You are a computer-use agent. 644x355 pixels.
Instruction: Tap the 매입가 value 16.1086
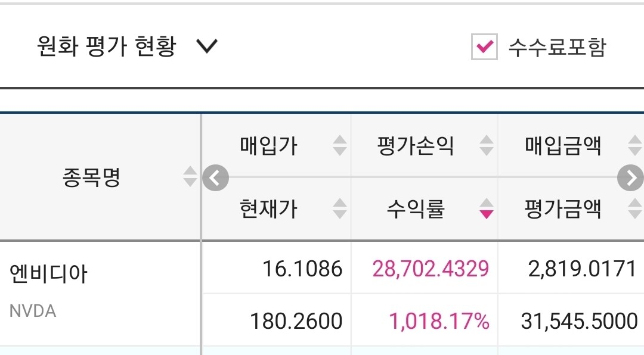point(302,269)
